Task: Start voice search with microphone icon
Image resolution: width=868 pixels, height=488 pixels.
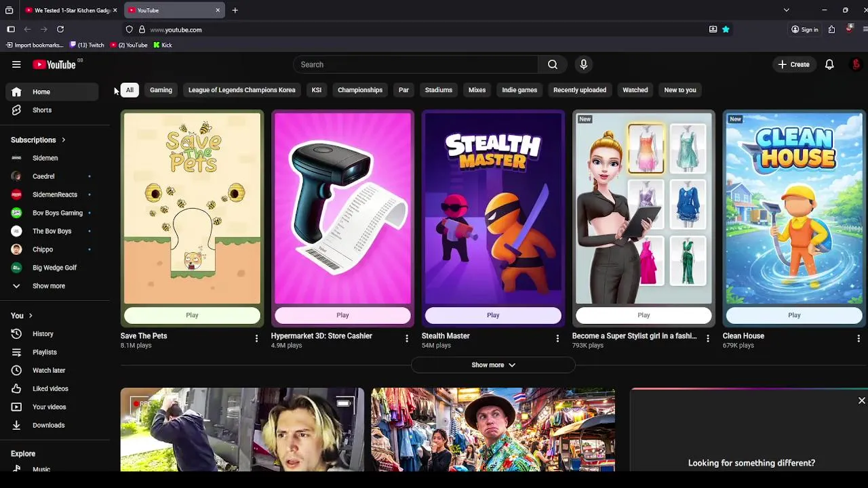Action: [x=583, y=64]
